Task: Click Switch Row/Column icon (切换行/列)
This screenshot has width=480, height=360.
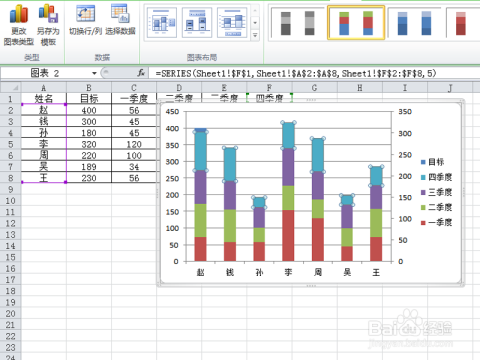Action: (x=85, y=20)
